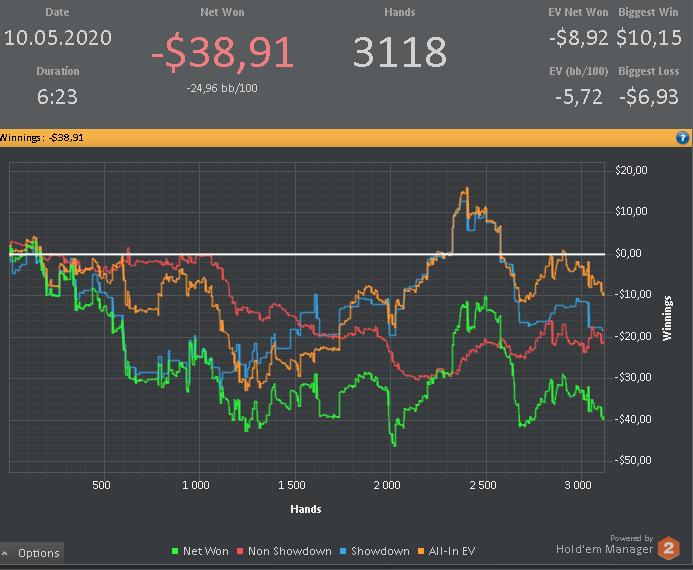Image resolution: width=693 pixels, height=570 pixels.
Task: Toggle the Showdown legend series
Action: coord(374,551)
